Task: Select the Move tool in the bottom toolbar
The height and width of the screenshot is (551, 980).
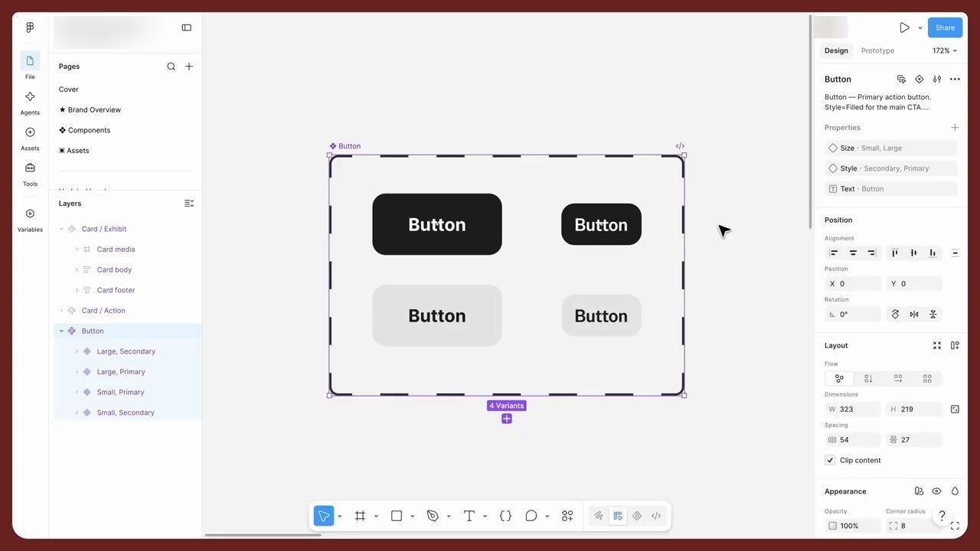Action: (324, 516)
